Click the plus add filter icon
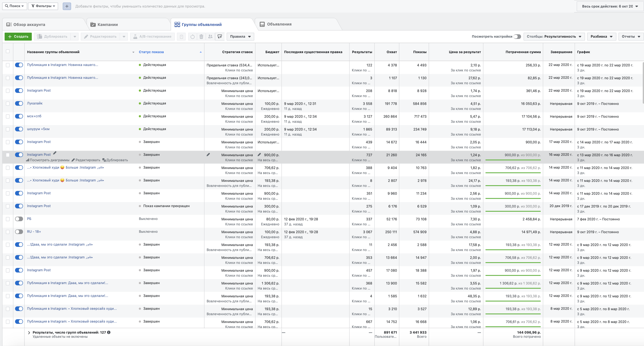The image size is (644, 346). pos(67,6)
